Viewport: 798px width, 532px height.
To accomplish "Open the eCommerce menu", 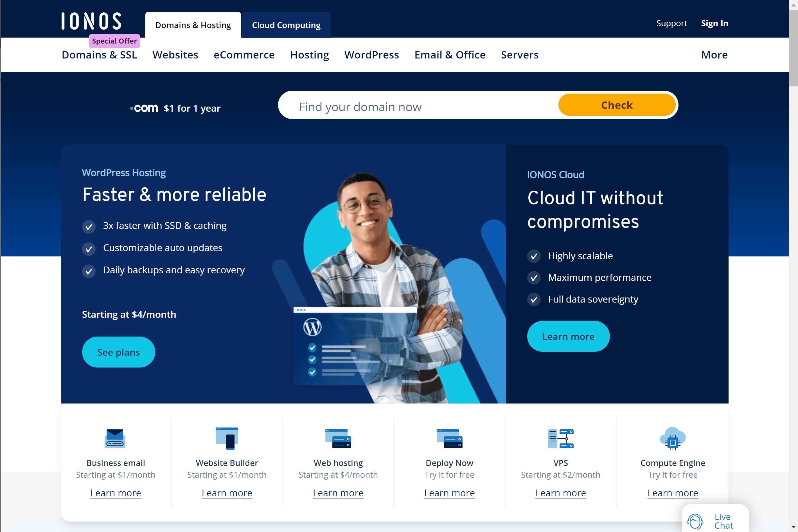I will tap(244, 55).
